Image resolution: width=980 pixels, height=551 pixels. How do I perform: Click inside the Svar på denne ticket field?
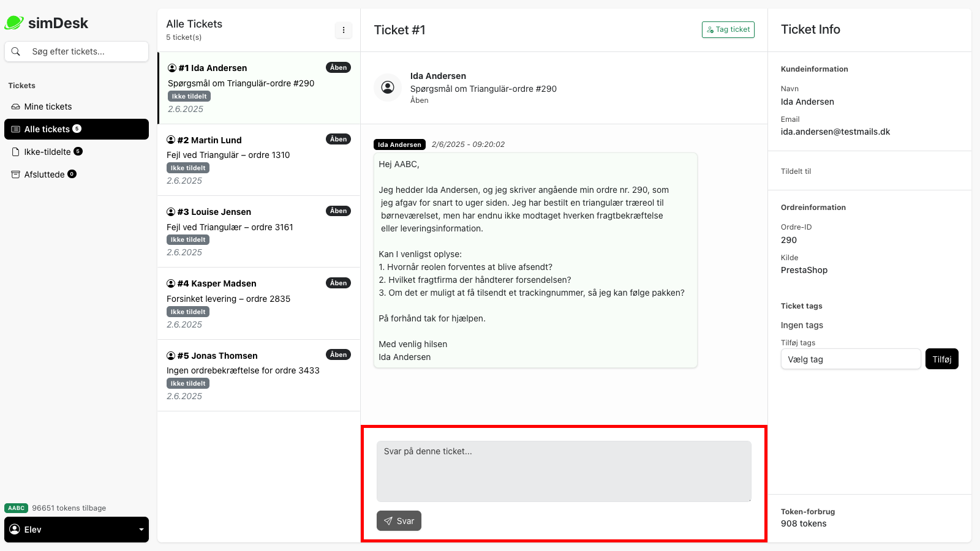(563, 471)
